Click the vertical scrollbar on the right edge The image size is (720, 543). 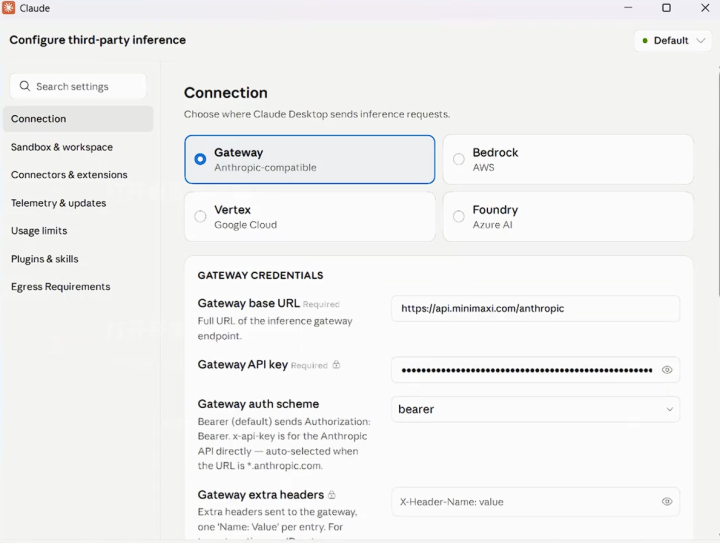point(718,184)
